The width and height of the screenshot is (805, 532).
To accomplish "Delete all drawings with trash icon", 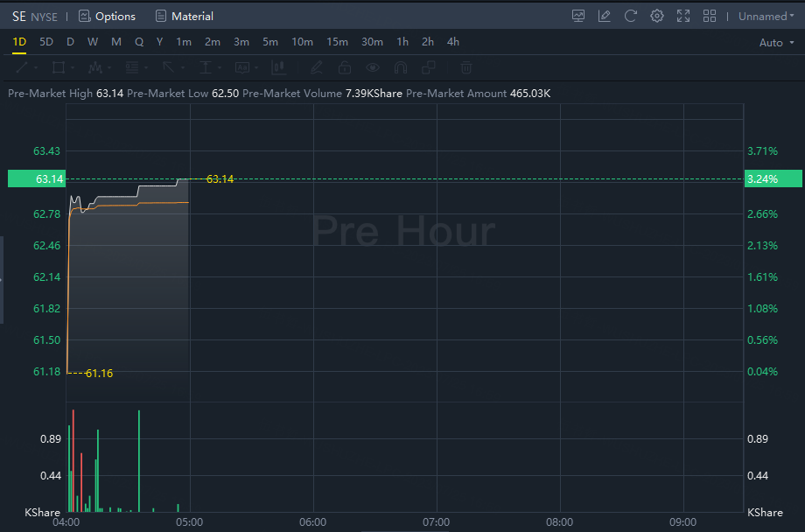I will point(466,67).
